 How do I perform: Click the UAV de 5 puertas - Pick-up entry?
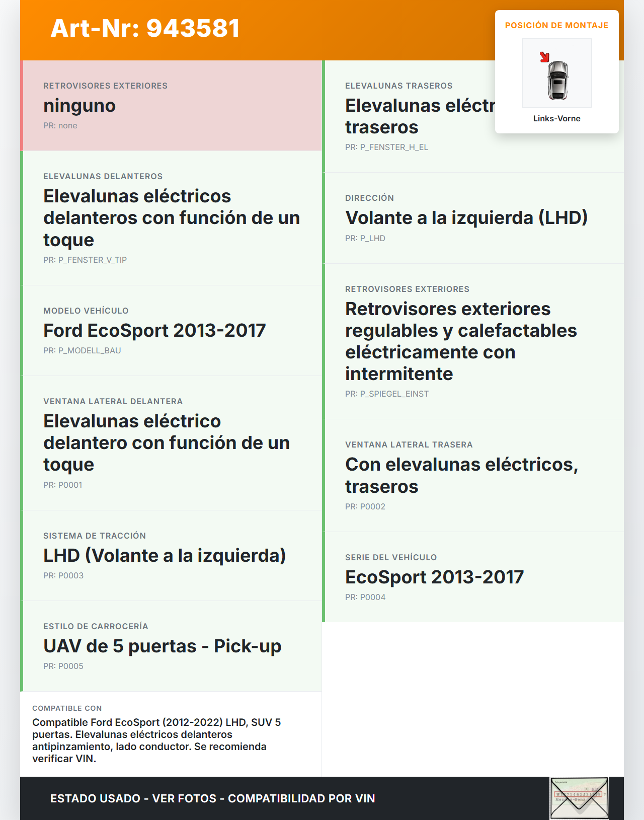click(x=162, y=646)
